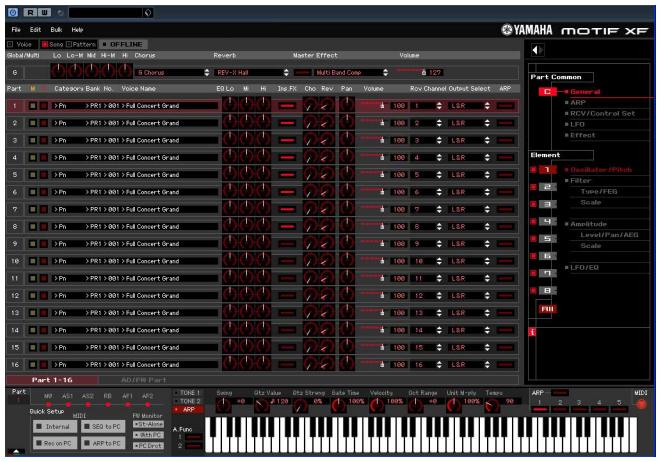657x462 pixels.
Task: Mute Part 5
Action: (33, 175)
